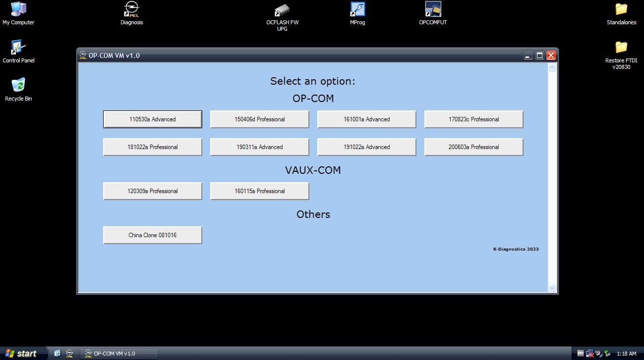Open the OPCOMFUT shortcut
This screenshot has height=360, width=644.
(x=433, y=13)
